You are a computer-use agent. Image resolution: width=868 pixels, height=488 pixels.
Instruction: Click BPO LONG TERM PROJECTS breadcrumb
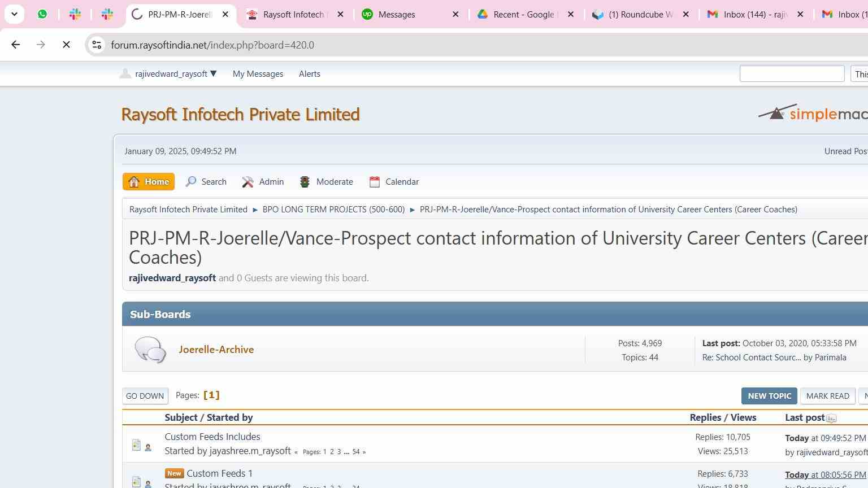pos(333,210)
